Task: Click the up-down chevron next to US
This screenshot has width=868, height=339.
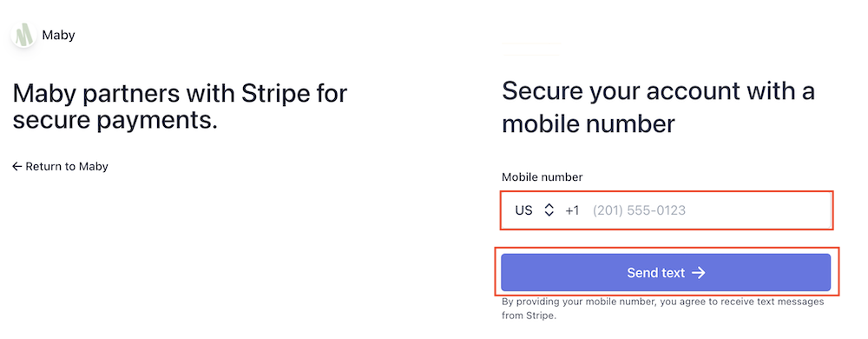Action: (549, 210)
